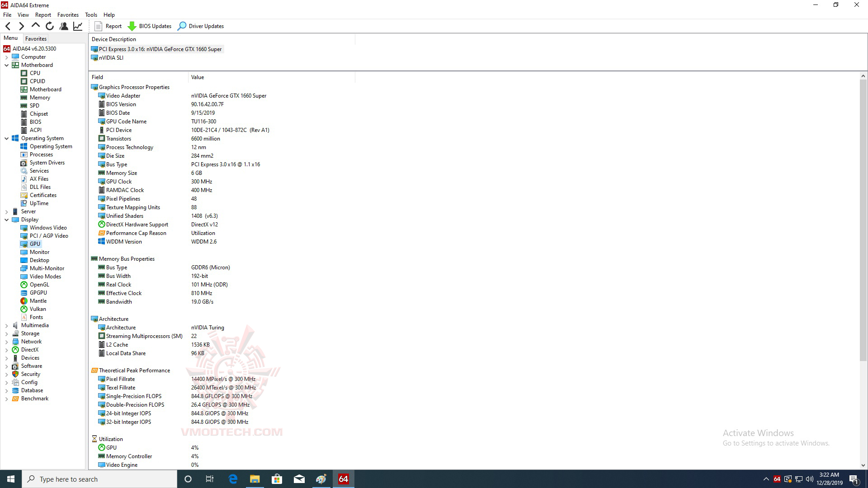Click the Forward navigation arrow
Viewport: 868px width, 488px height.
point(21,26)
